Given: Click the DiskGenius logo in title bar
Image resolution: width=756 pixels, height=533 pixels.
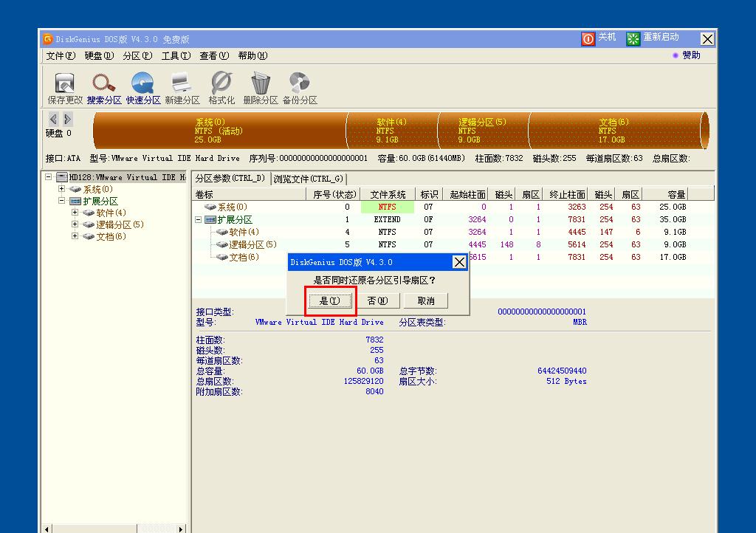Looking at the screenshot, I should (47, 38).
